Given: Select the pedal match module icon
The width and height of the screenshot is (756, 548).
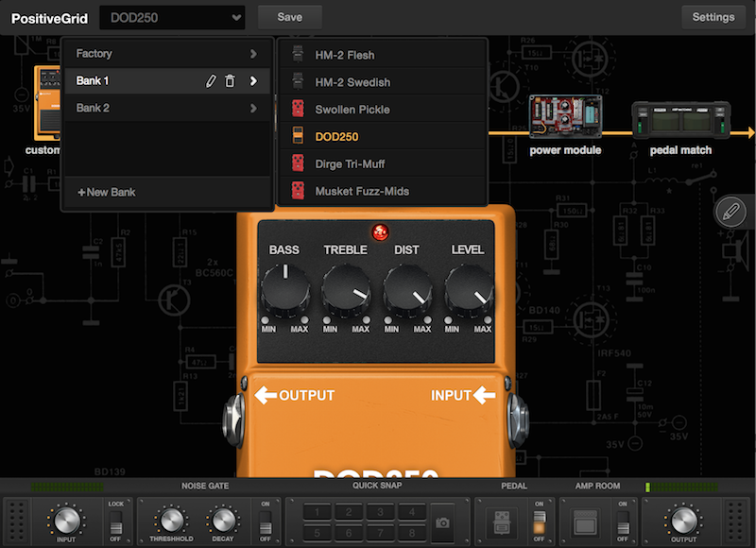Looking at the screenshot, I should click(680, 121).
